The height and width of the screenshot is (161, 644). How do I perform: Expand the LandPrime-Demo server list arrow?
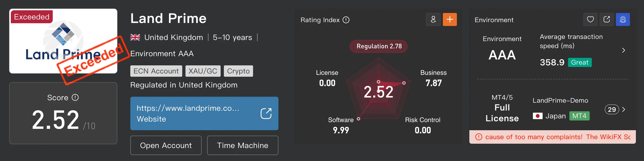coord(624,109)
